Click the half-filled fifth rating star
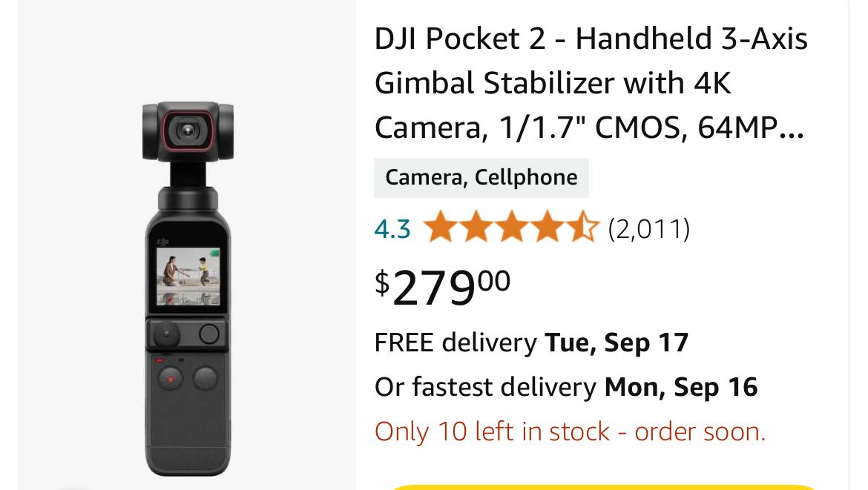Viewport: 868px width, 490px height. (x=583, y=227)
